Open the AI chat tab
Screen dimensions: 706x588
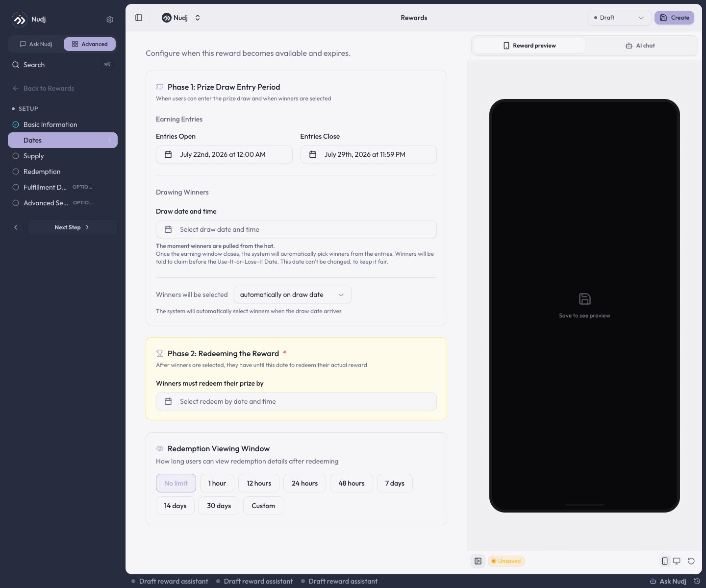[640, 46]
